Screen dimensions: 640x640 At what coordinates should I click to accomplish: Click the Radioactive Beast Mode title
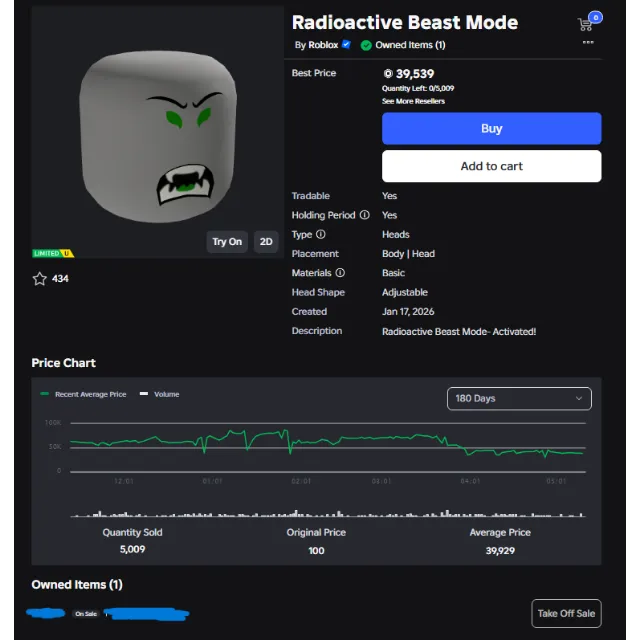404,22
